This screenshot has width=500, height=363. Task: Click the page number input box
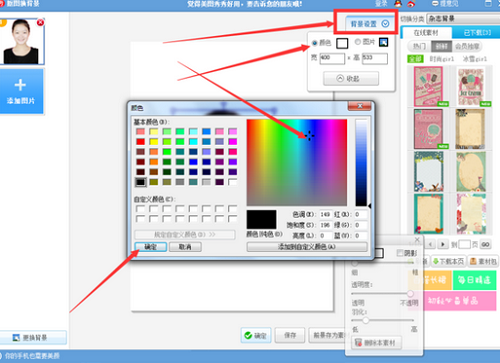[x=464, y=244]
